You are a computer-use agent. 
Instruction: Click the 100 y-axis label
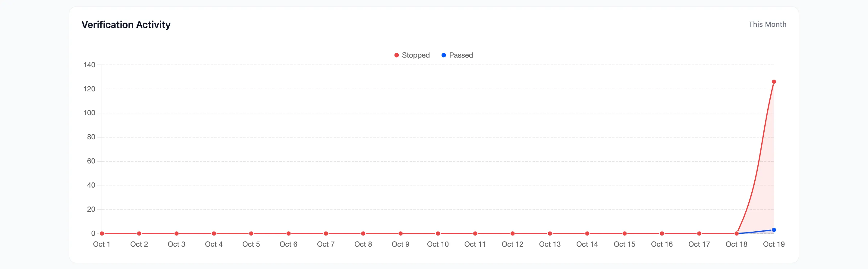click(x=89, y=113)
